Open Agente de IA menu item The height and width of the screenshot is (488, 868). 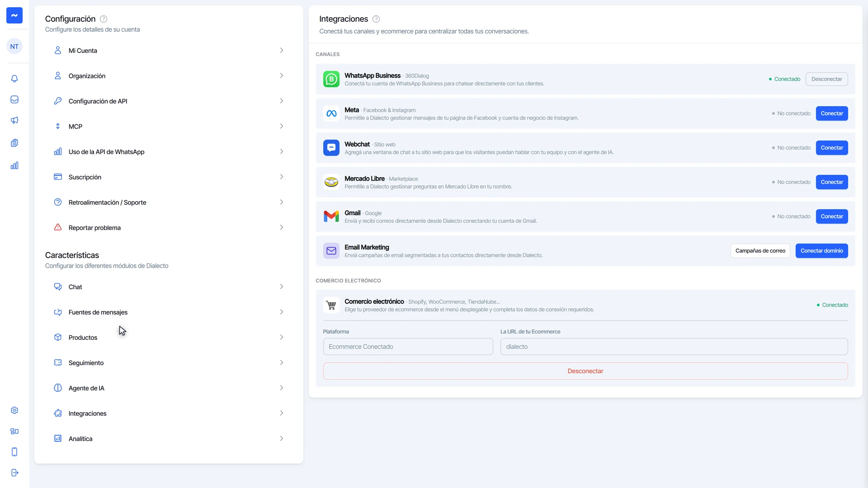click(x=169, y=388)
